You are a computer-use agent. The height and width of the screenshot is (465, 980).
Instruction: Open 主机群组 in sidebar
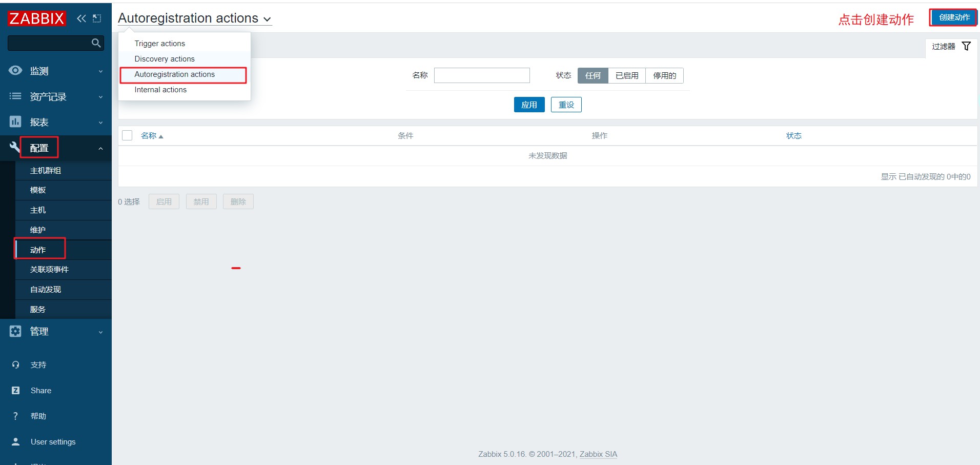63,171
